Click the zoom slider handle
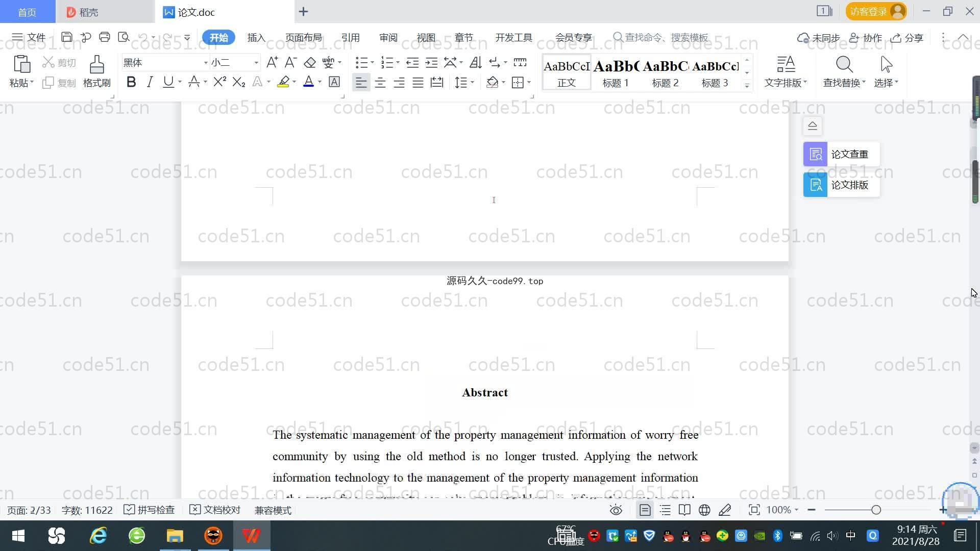 coord(876,510)
